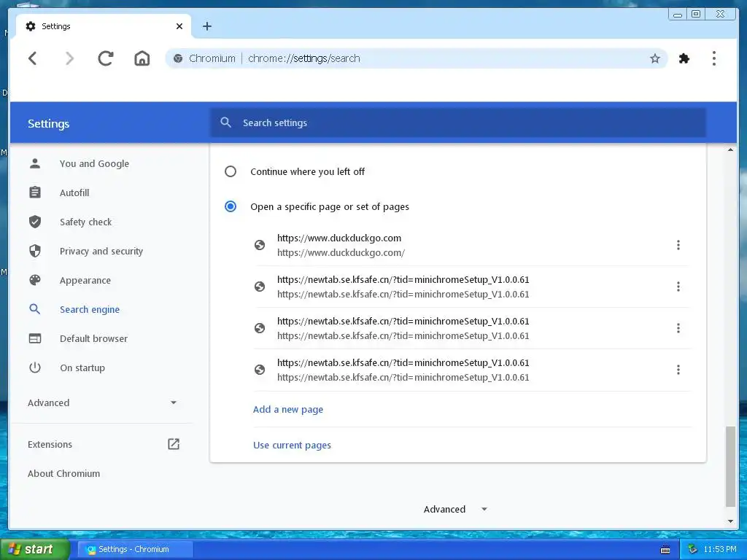The height and width of the screenshot is (560, 747).
Task: Go to Appearance settings
Action: (85, 280)
